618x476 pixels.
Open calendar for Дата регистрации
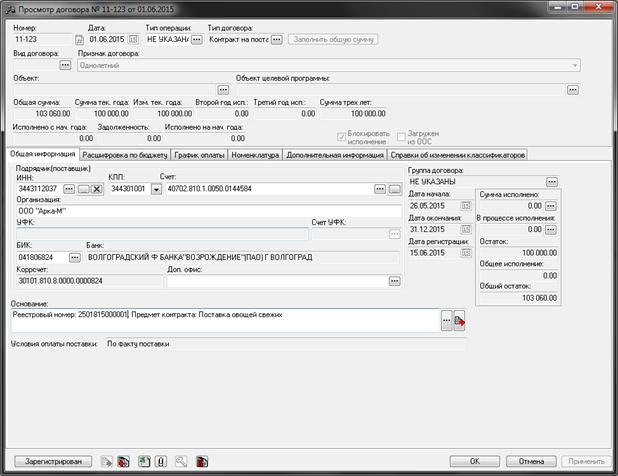(x=463, y=253)
